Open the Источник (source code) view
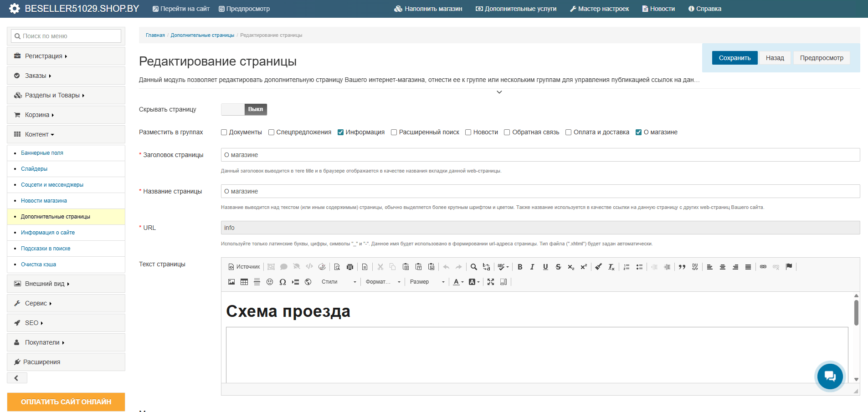The height and width of the screenshot is (412, 868). [x=244, y=267]
